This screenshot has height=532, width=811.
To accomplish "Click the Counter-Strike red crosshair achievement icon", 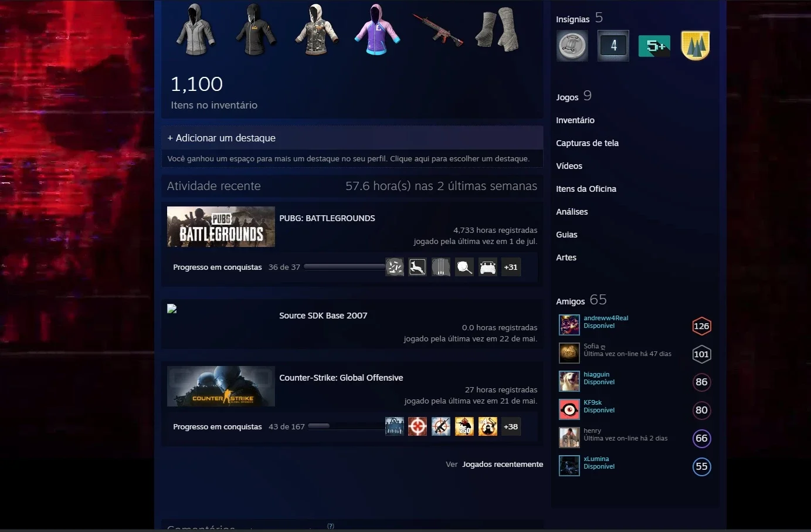I will pyautogui.click(x=418, y=427).
